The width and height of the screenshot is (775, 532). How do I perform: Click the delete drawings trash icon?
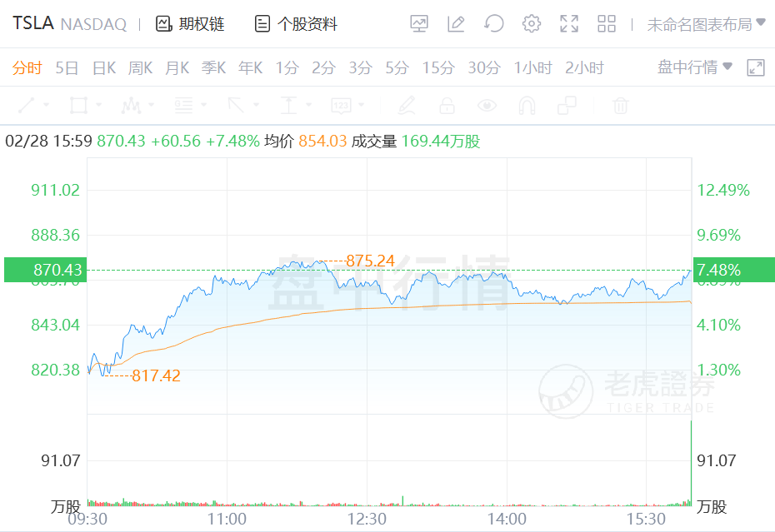(x=620, y=106)
